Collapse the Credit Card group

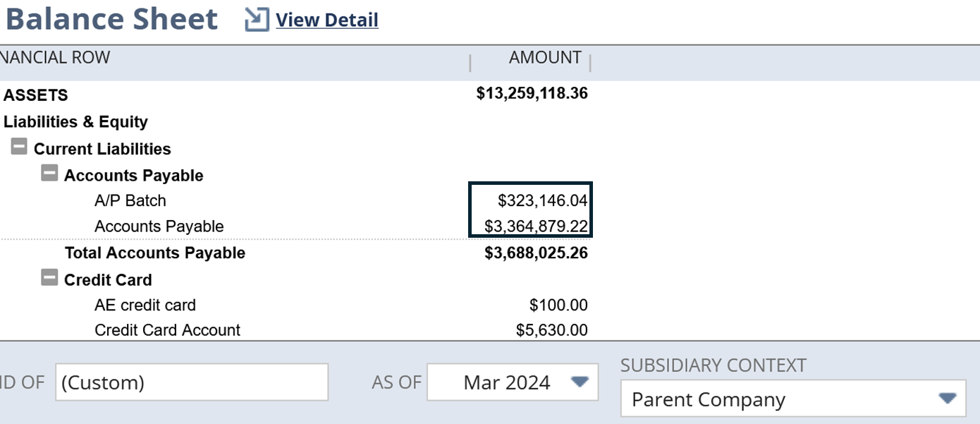pos(49,279)
